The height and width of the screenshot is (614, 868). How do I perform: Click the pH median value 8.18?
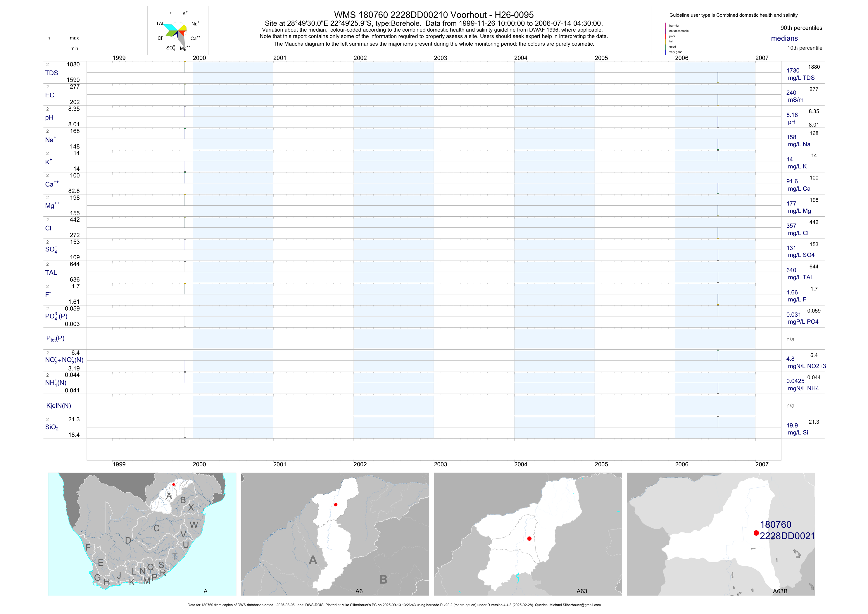click(792, 115)
